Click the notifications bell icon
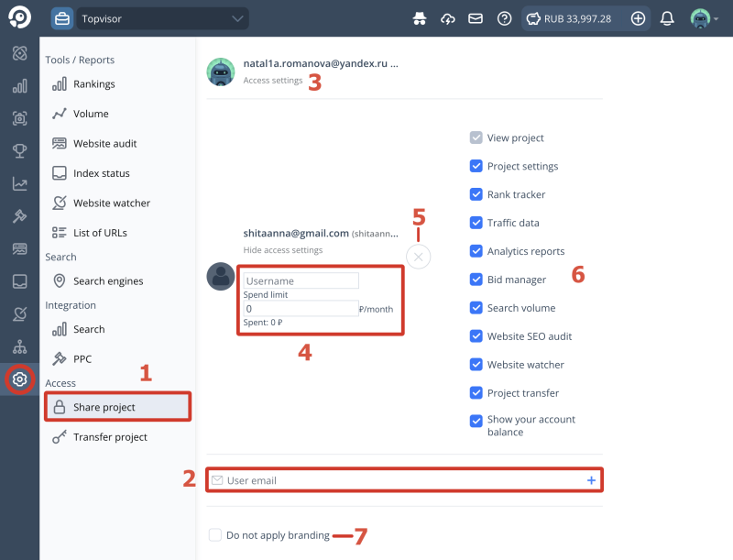Image resolution: width=733 pixels, height=560 pixels. tap(667, 17)
